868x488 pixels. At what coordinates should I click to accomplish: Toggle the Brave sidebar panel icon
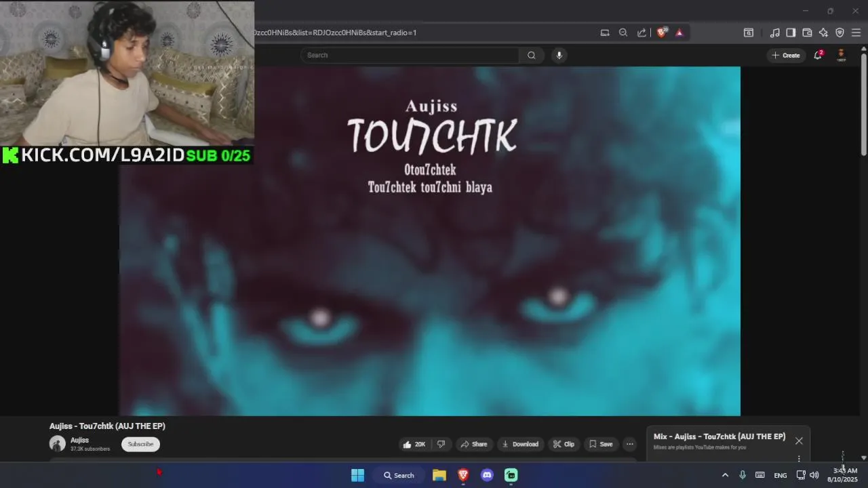[x=791, y=32]
